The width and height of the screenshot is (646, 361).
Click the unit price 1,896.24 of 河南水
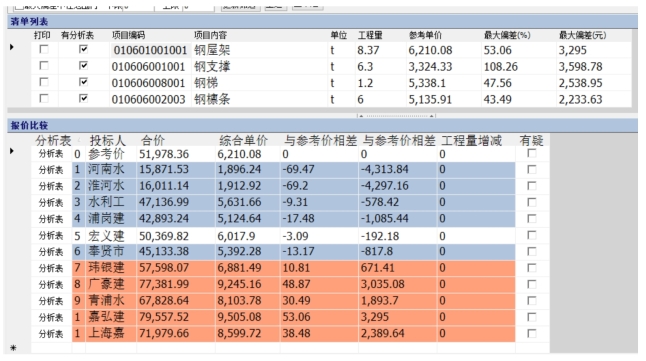(239, 169)
